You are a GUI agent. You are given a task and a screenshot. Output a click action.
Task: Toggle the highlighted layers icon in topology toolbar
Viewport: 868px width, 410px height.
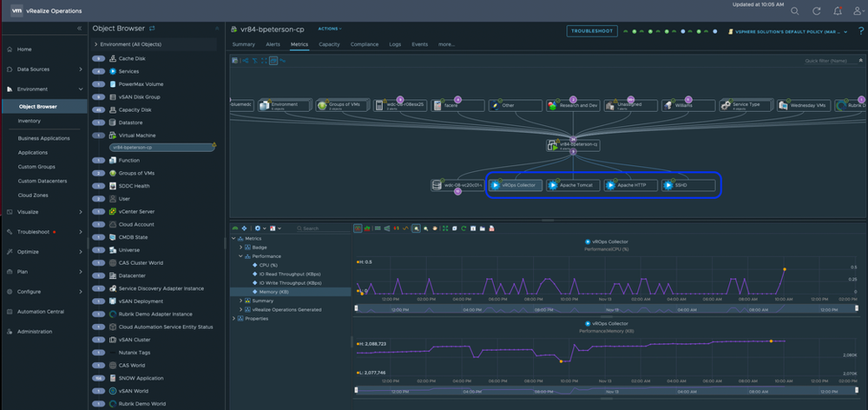tap(273, 61)
